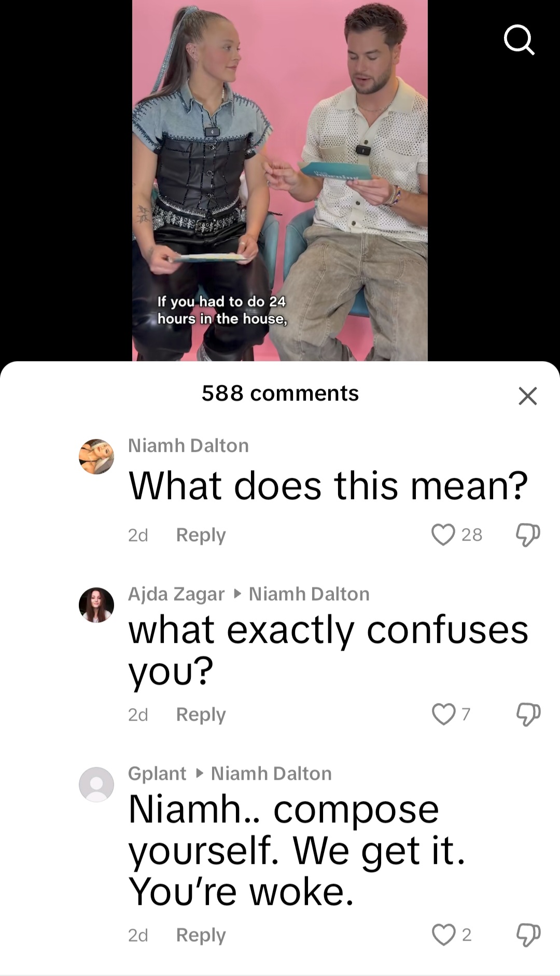Open Gplant's default avatar
560x976 pixels.
96,785
